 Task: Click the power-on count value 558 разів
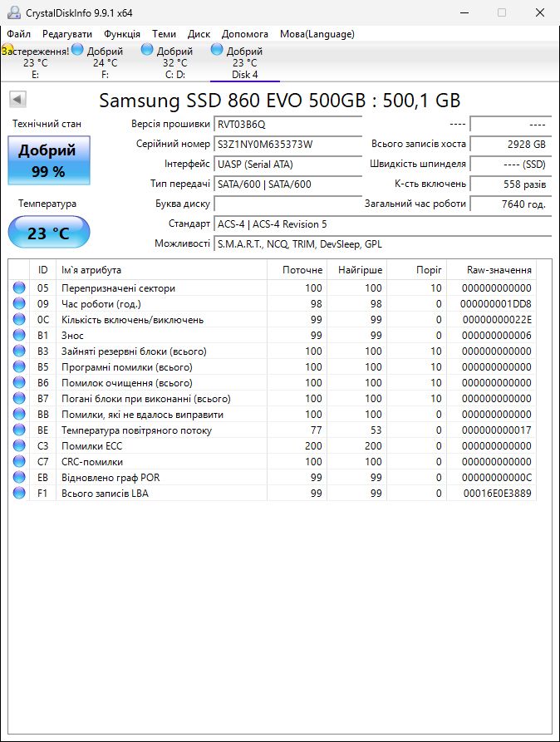[511, 184]
